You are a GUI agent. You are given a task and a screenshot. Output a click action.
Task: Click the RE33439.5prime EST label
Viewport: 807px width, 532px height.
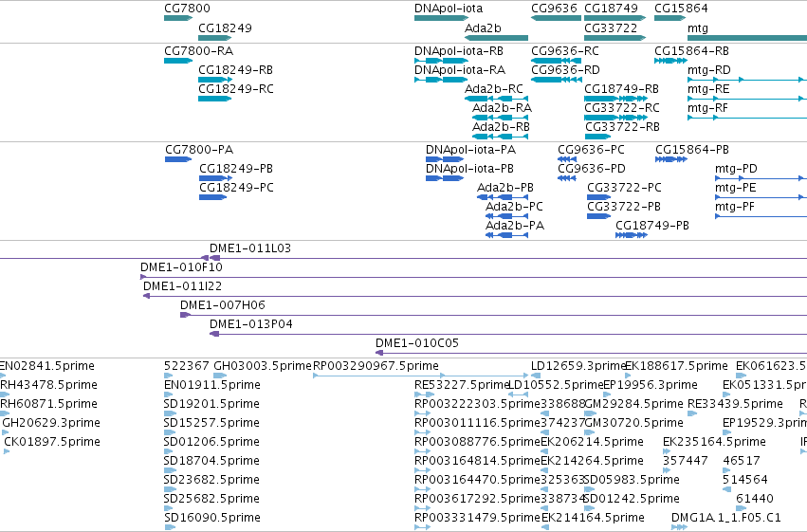(x=735, y=404)
